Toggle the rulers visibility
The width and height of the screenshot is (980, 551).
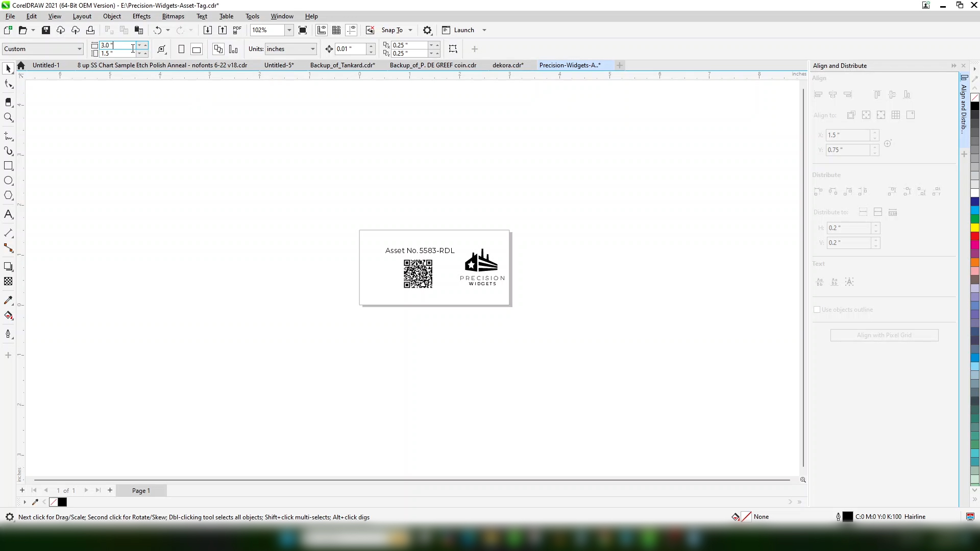click(x=322, y=30)
